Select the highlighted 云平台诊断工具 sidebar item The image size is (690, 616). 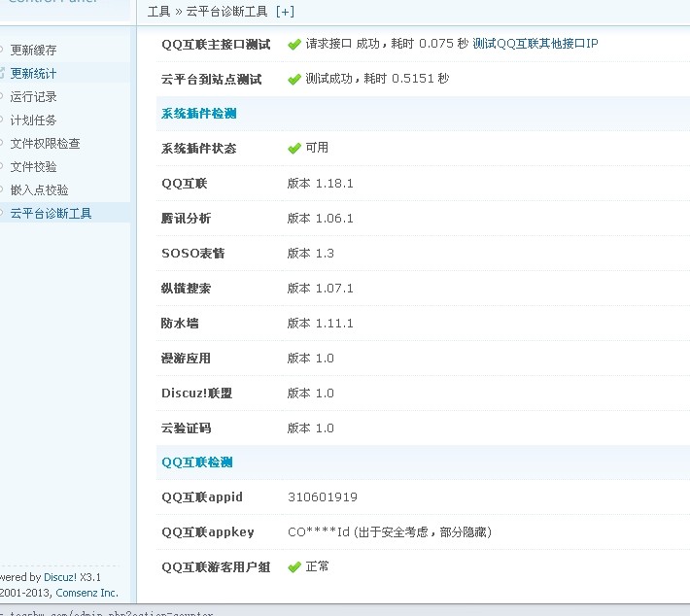coord(51,214)
